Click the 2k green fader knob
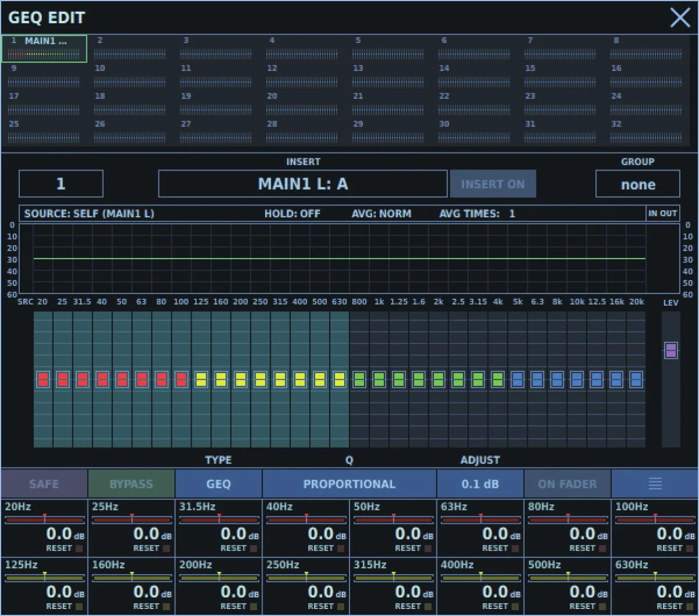The width and height of the screenshot is (699, 616). pyautogui.click(x=438, y=380)
